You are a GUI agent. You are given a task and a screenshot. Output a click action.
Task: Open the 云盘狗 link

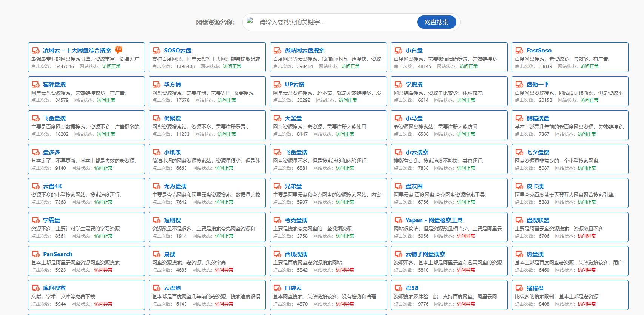pyautogui.click(x=173, y=288)
